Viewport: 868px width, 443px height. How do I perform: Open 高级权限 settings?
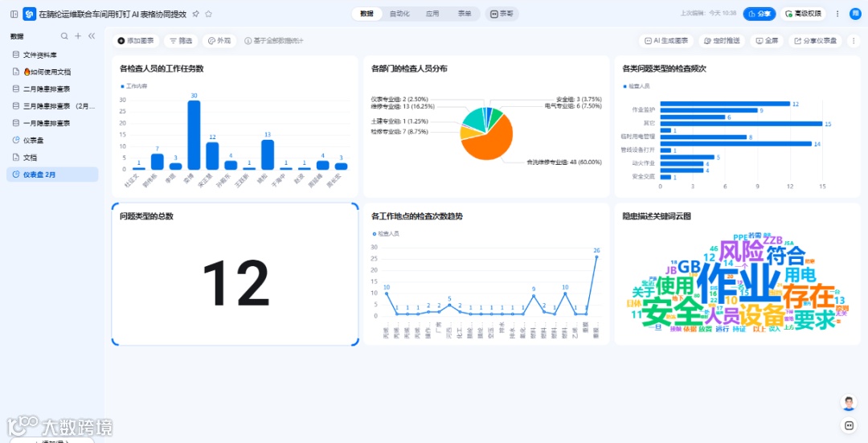[x=803, y=14]
